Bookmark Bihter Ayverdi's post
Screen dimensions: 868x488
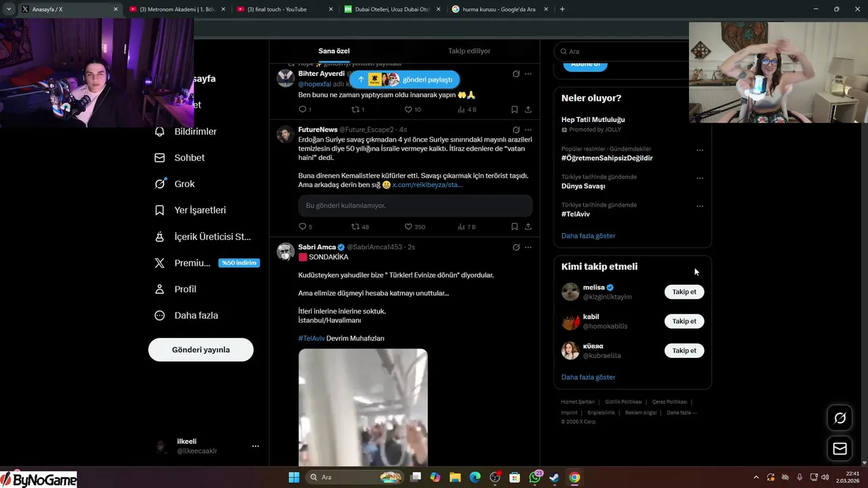click(515, 109)
